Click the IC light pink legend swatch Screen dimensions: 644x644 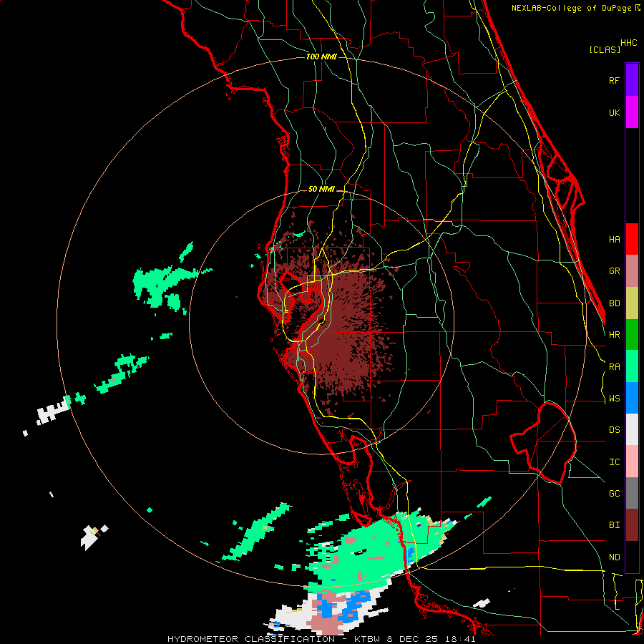click(632, 462)
